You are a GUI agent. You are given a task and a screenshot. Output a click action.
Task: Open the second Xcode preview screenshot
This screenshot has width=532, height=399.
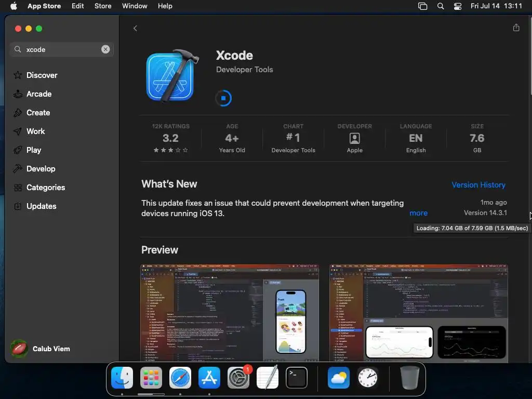tap(419, 313)
